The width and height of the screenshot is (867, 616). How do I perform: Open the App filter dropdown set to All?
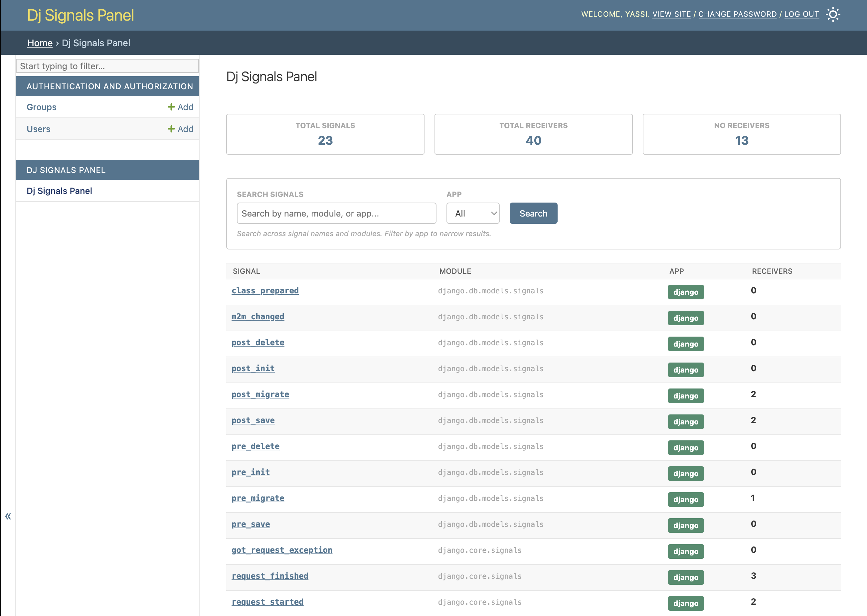[x=472, y=213]
